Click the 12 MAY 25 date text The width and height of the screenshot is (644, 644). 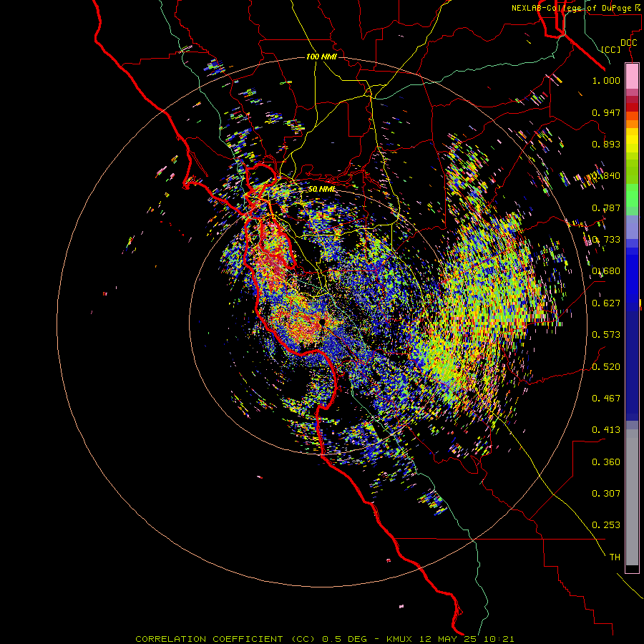(x=448, y=639)
